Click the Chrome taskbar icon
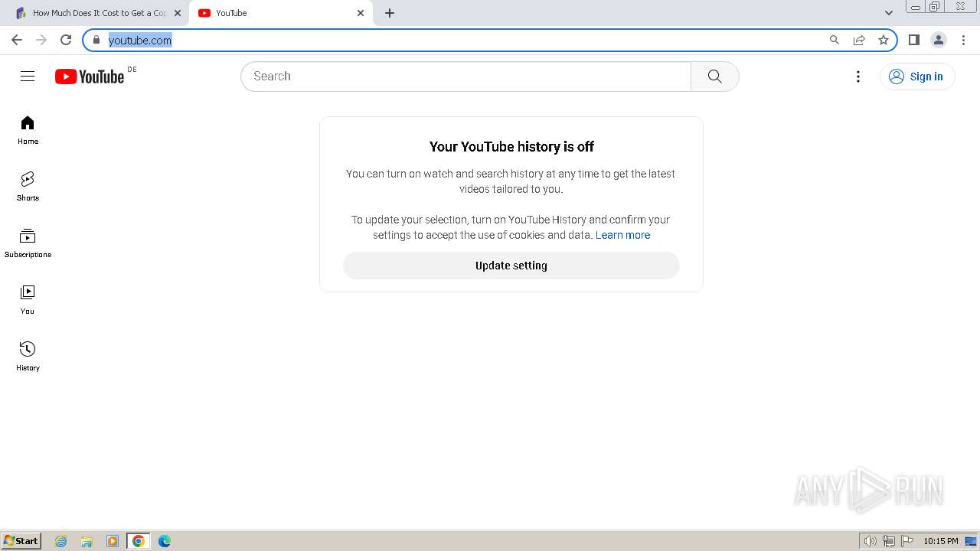The image size is (980, 551). (139, 541)
